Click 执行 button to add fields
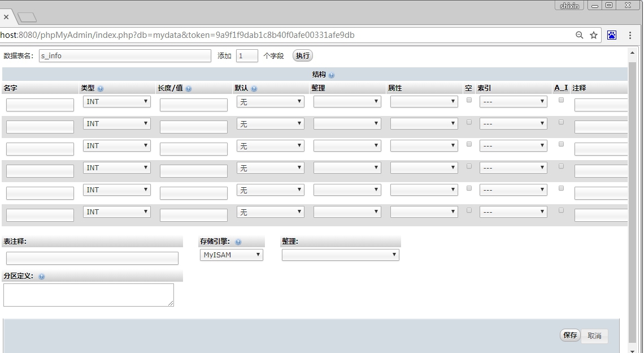This screenshot has height=353, width=644. (x=303, y=56)
